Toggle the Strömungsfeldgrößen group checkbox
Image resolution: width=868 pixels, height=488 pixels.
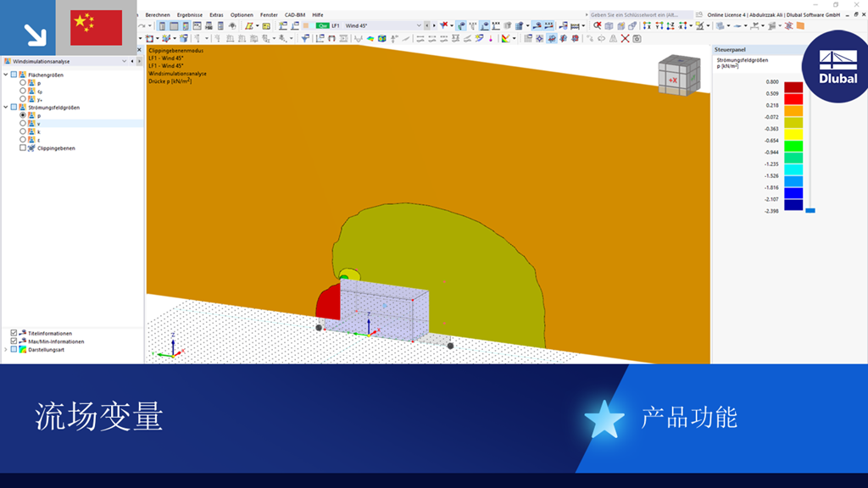pyautogui.click(x=14, y=107)
